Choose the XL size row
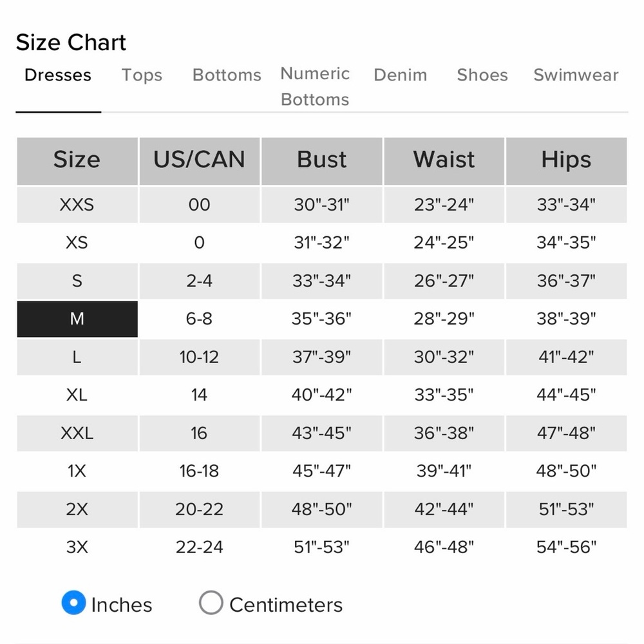This screenshot has height=644, width=644. 77,395
